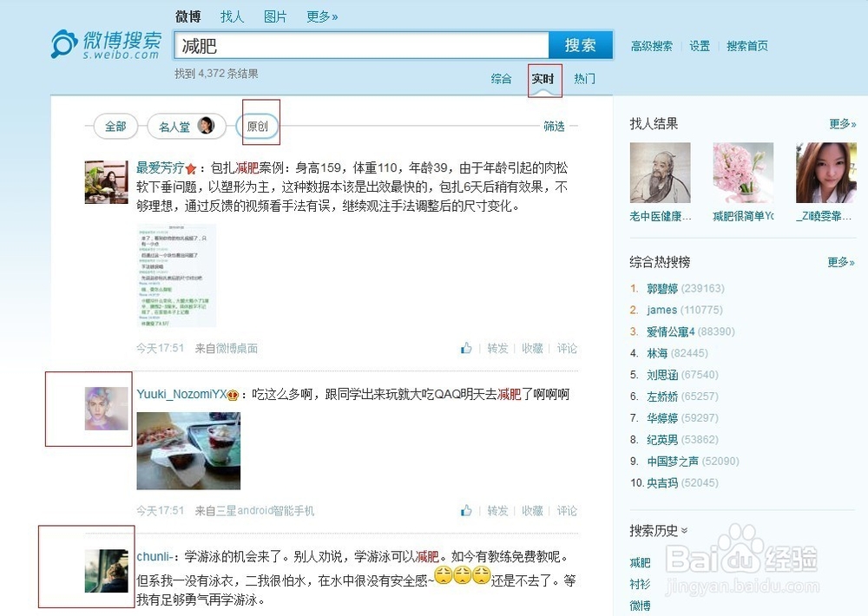The height and width of the screenshot is (616, 868).
Task: Select the 热门 results tab
Action: click(584, 79)
